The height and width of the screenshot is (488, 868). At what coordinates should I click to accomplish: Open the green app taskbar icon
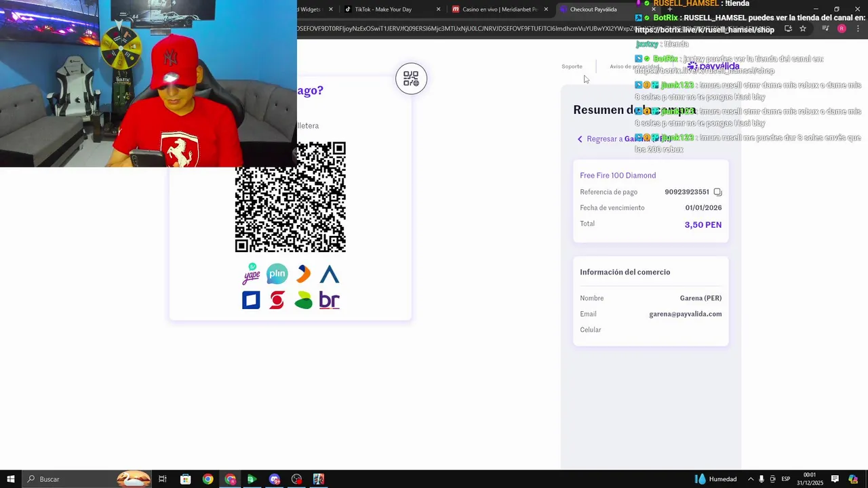[x=252, y=479]
